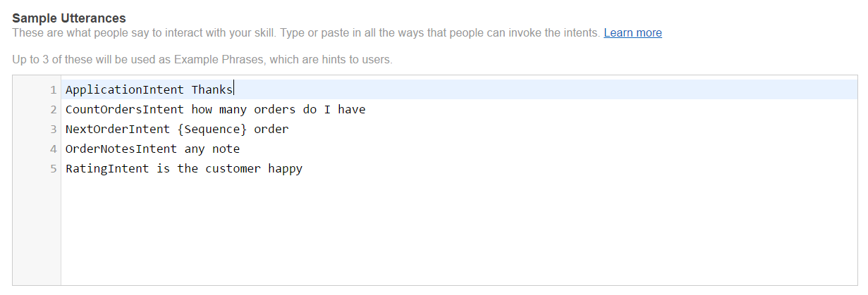Click the Example Phrases hint text
868x295 pixels.
click(202, 60)
